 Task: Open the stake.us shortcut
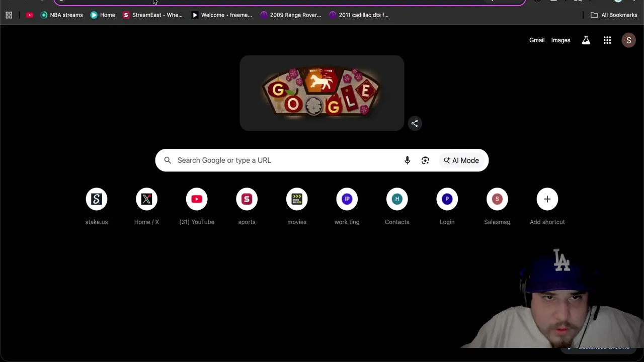coord(97,206)
